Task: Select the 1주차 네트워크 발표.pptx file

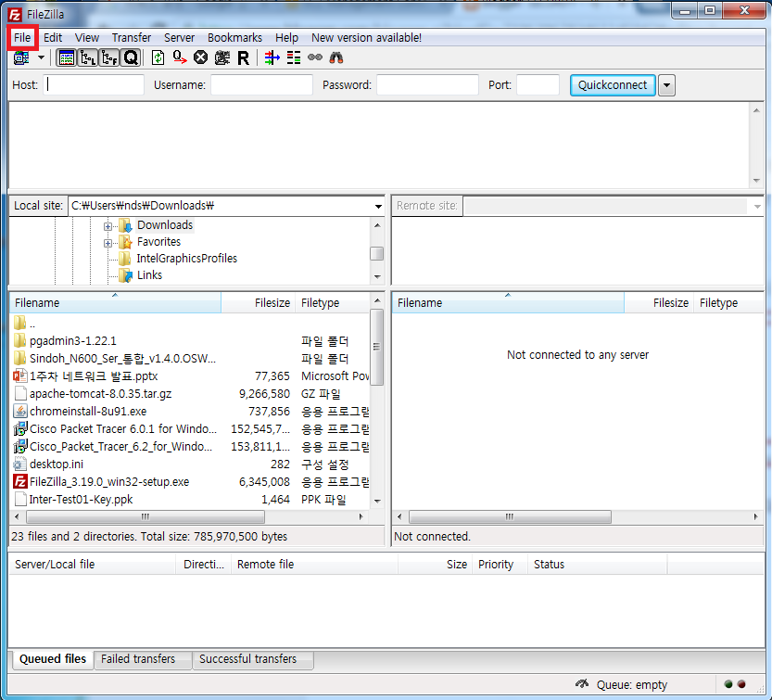Action: pos(94,376)
